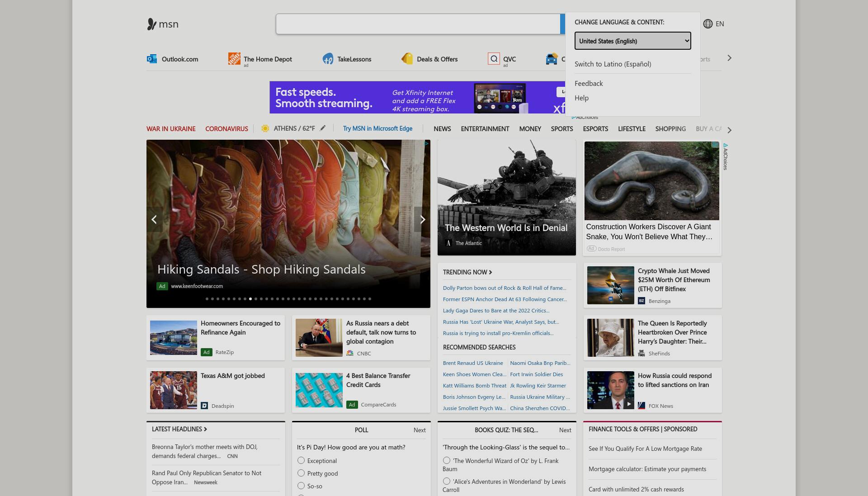The image size is (868, 496).
Task: Choose 'The Wonderful Wizard of Oz' answer
Action: [x=447, y=460]
